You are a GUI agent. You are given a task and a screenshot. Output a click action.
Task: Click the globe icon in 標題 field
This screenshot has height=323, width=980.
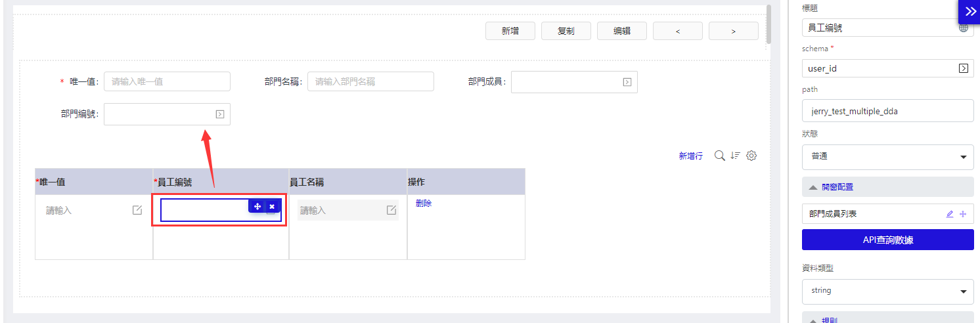pyautogui.click(x=963, y=28)
